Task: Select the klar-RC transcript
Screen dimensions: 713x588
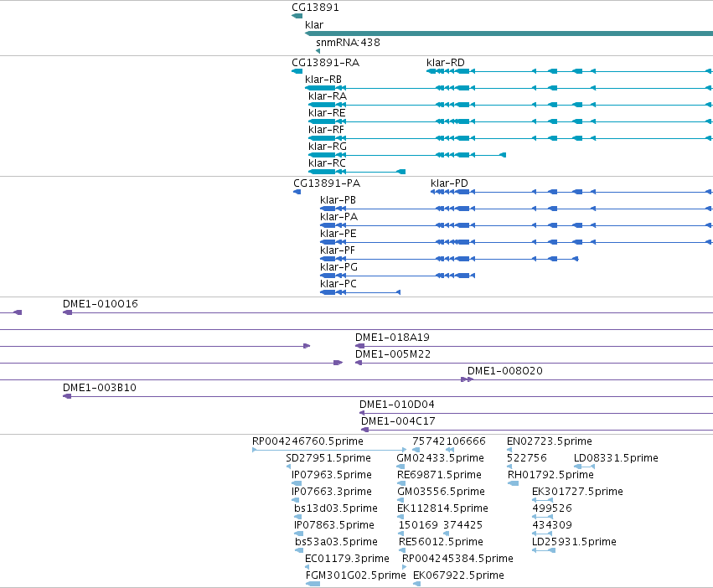Action: click(327, 163)
